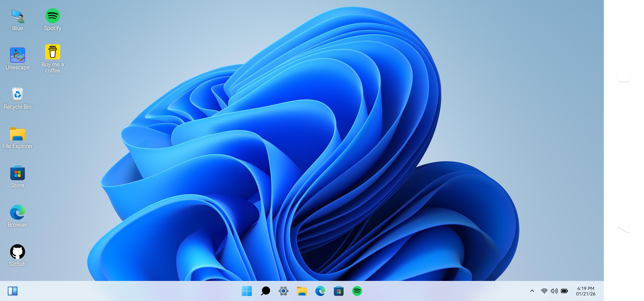The height and width of the screenshot is (301, 644).
Task: Click the volume speaker icon in the tray
Action: click(554, 291)
